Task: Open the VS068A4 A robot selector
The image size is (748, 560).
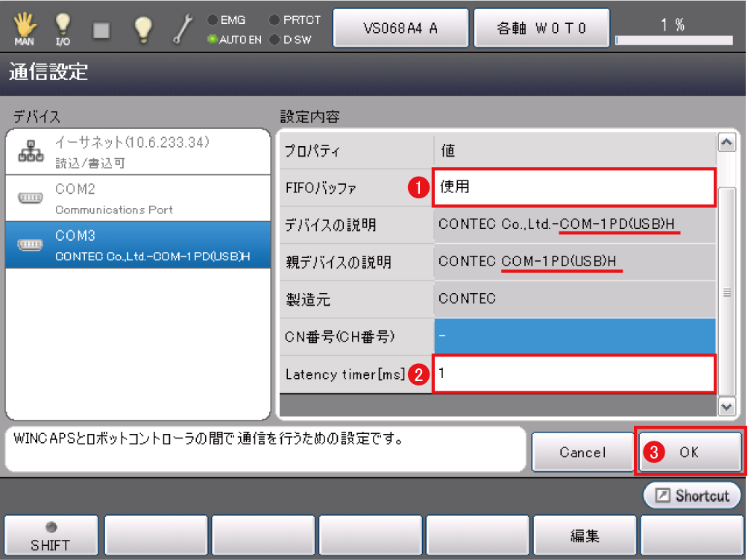Action: [400, 28]
